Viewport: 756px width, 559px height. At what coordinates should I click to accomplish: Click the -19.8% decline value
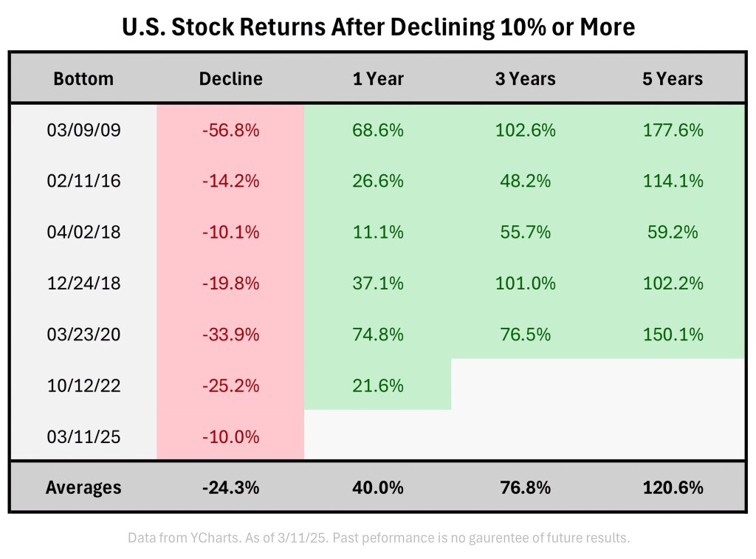230,283
